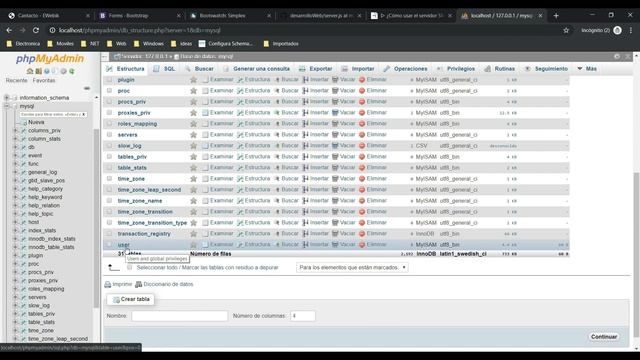Open the user table link
640x360 pixels.
pos(123,245)
